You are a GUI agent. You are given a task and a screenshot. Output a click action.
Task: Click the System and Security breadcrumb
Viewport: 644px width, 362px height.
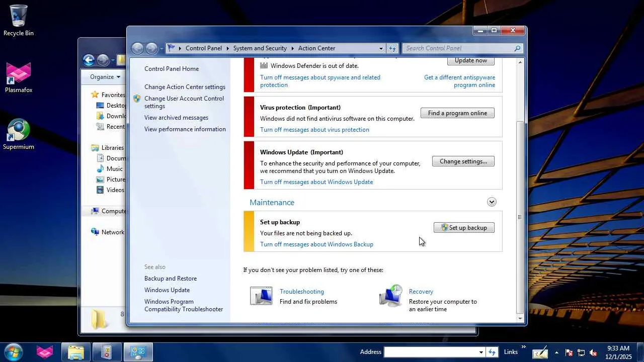pyautogui.click(x=260, y=48)
